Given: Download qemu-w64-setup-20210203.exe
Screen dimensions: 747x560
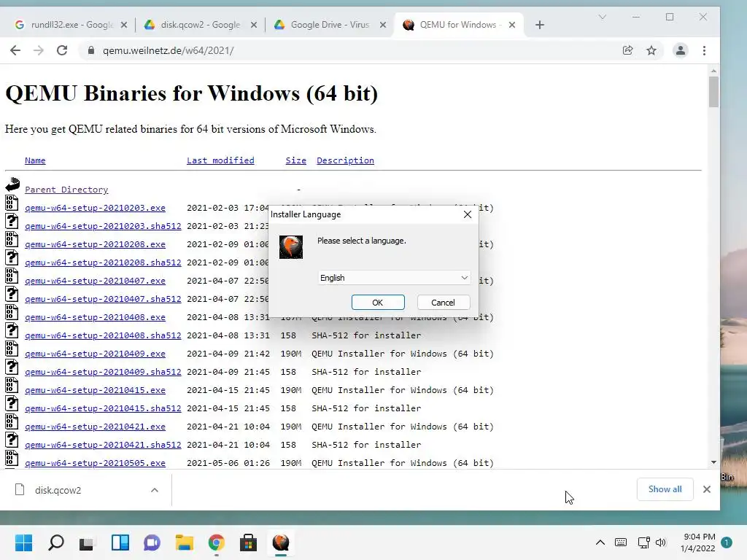Looking at the screenshot, I should [96, 208].
